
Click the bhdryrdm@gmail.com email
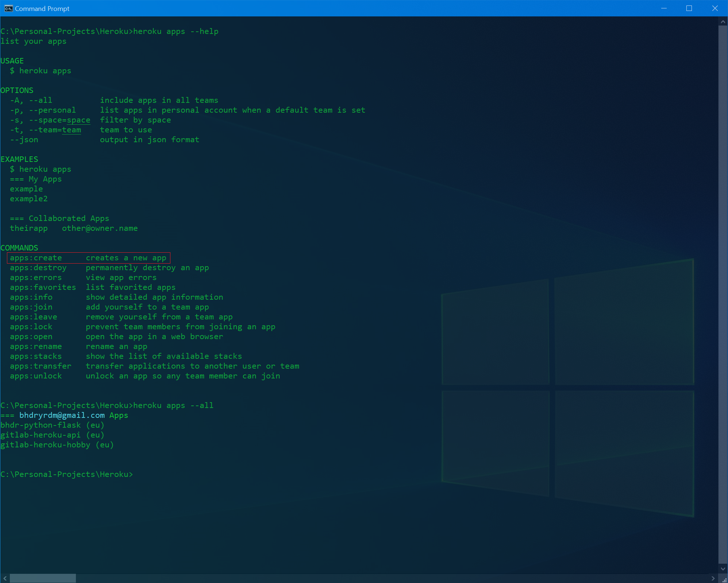pyautogui.click(x=62, y=415)
